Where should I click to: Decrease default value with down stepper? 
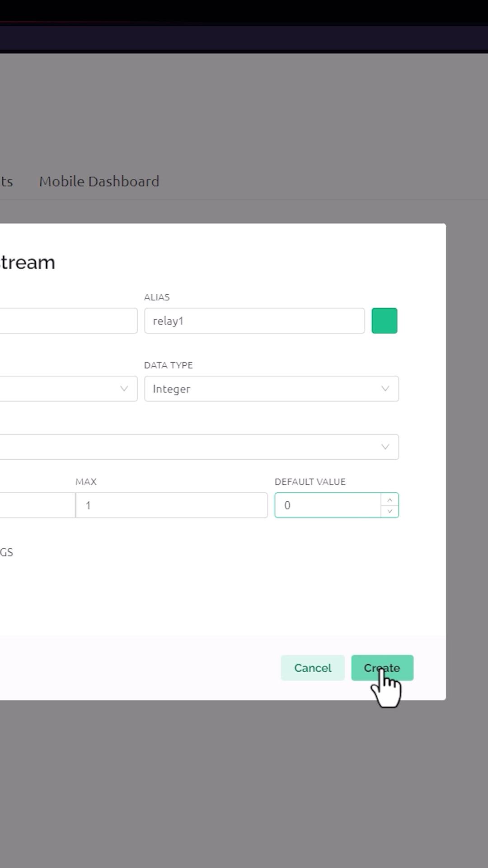click(389, 511)
